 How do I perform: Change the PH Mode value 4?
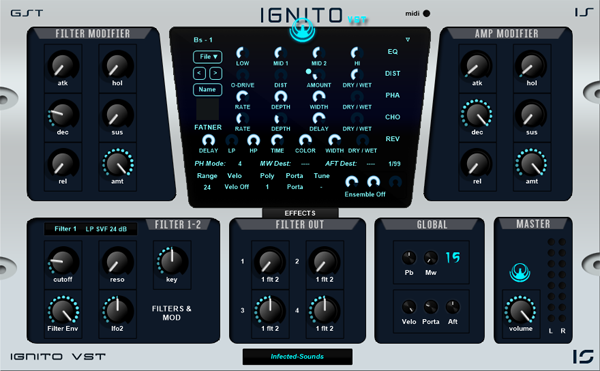pos(240,164)
